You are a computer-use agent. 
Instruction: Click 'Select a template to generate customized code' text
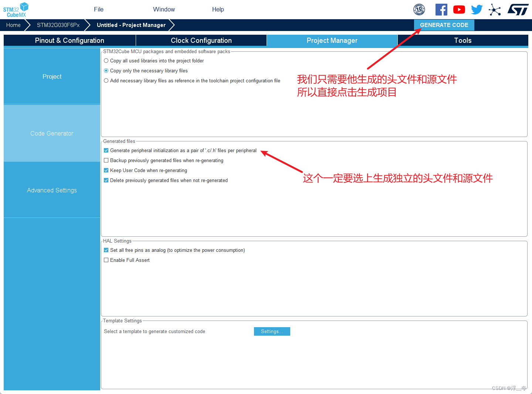pos(155,331)
